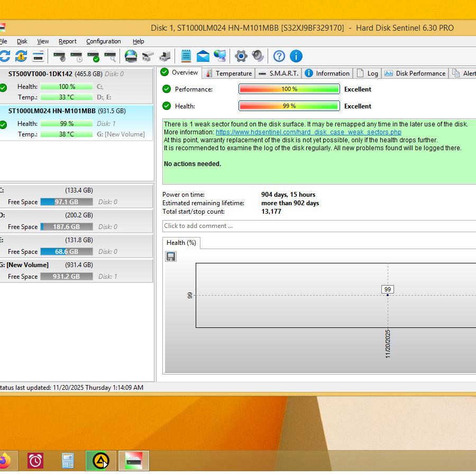Open the calculator app in taskbar
This screenshot has height=476, width=476.
pos(68,461)
